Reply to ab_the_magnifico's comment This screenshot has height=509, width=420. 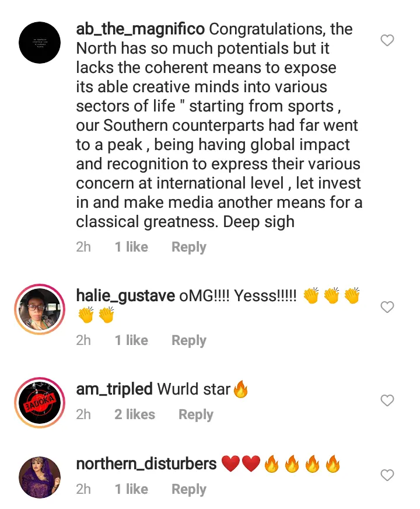(x=189, y=247)
